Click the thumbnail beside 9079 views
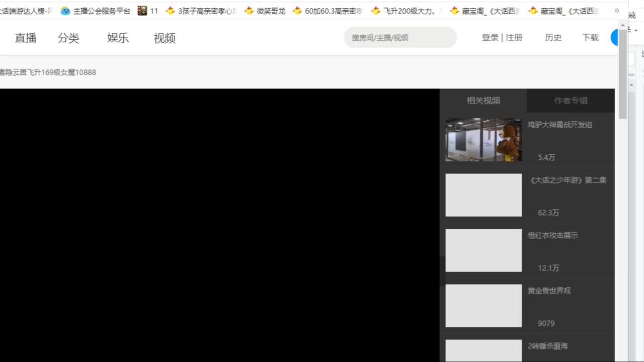Viewport: 644px width, 362px height. point(484,306)
